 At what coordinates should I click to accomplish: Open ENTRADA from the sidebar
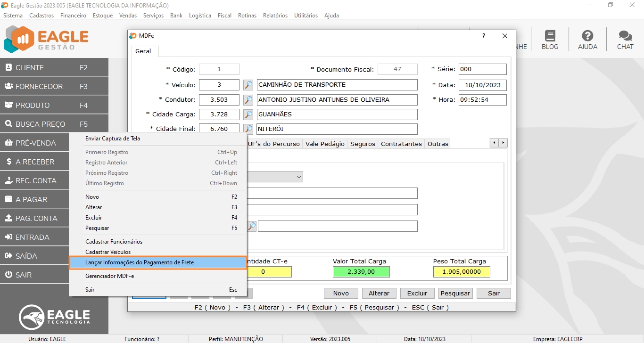coord(34,237)
